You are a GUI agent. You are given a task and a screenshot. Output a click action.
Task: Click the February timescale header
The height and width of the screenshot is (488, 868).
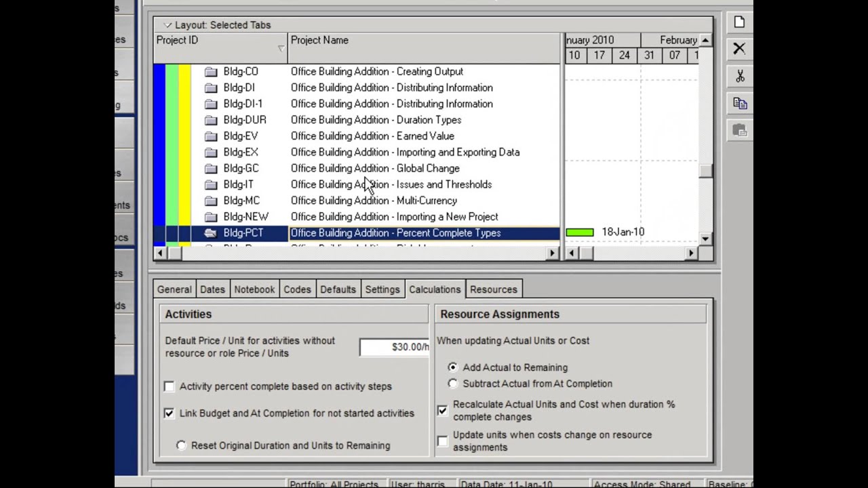(669, 40)
